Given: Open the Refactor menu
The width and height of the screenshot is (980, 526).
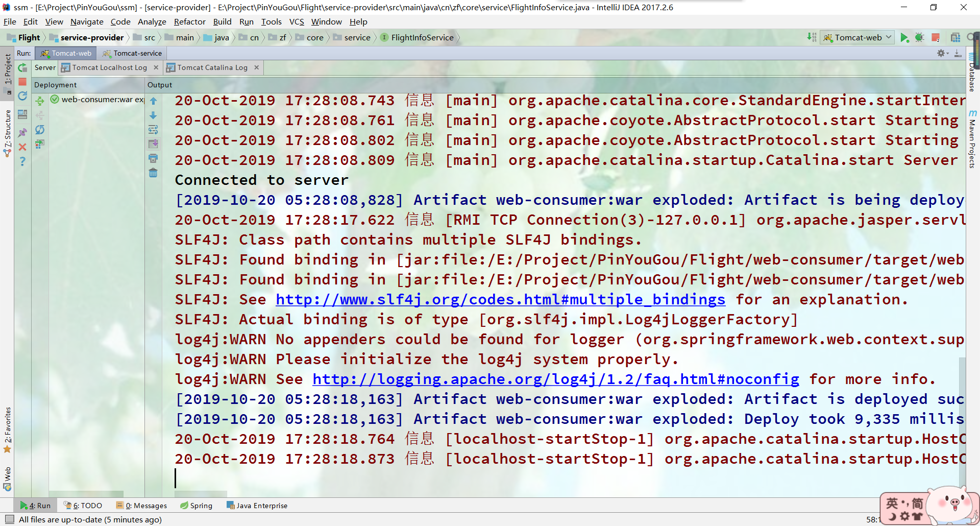Looking at the screenshot, I should tap(189, 21).
